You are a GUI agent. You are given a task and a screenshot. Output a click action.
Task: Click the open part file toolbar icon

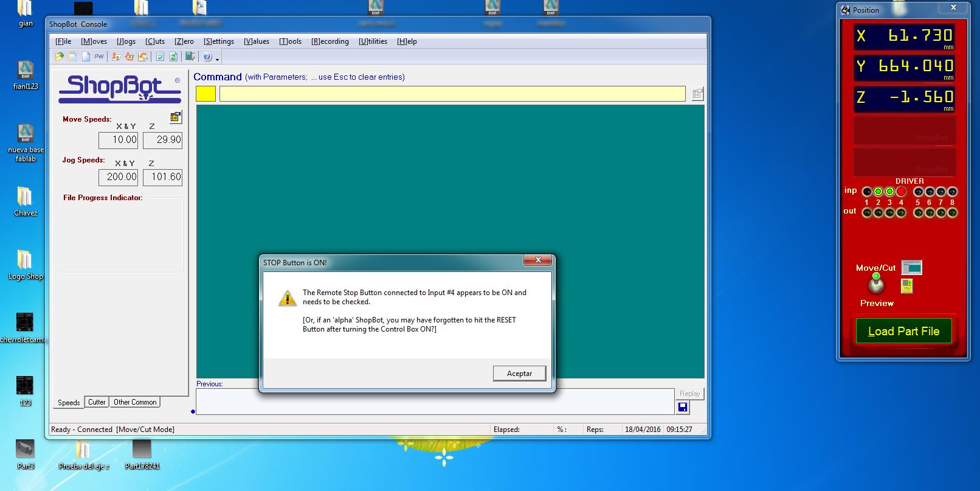click(59, 57)
